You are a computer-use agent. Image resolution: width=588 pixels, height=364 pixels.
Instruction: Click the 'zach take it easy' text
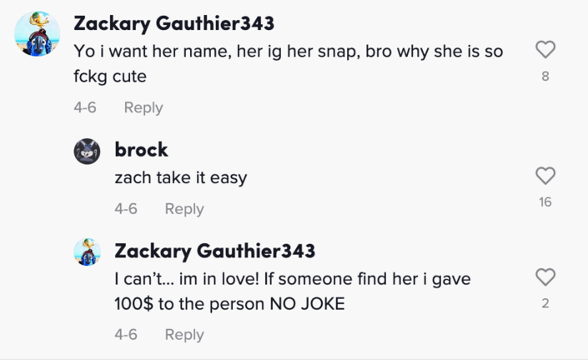(x=180, y=177)
